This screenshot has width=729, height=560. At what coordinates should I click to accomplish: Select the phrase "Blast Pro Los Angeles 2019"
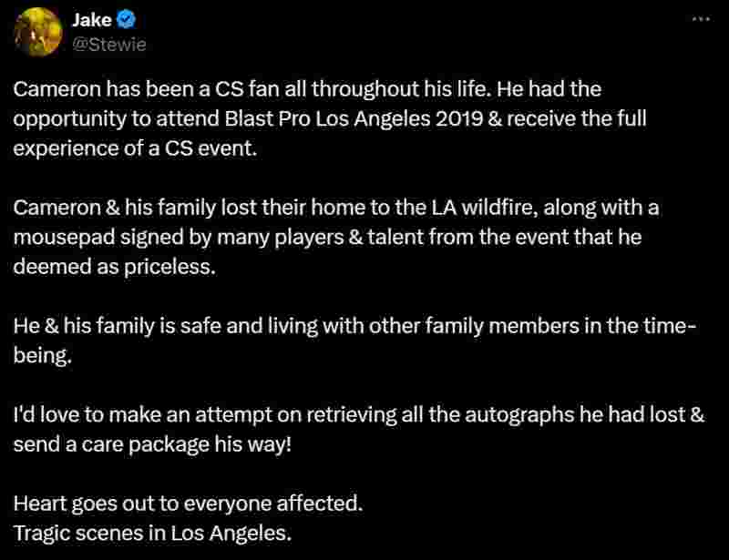pos(354,119)
